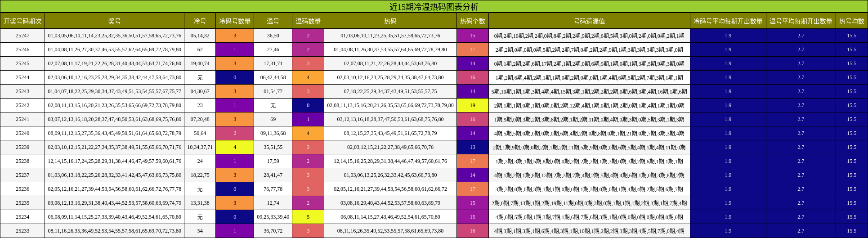Click hot average 15.5 in row 25247
Image resolution: width=868 pixels, height=238 pixels.
[x=852, y=36]
